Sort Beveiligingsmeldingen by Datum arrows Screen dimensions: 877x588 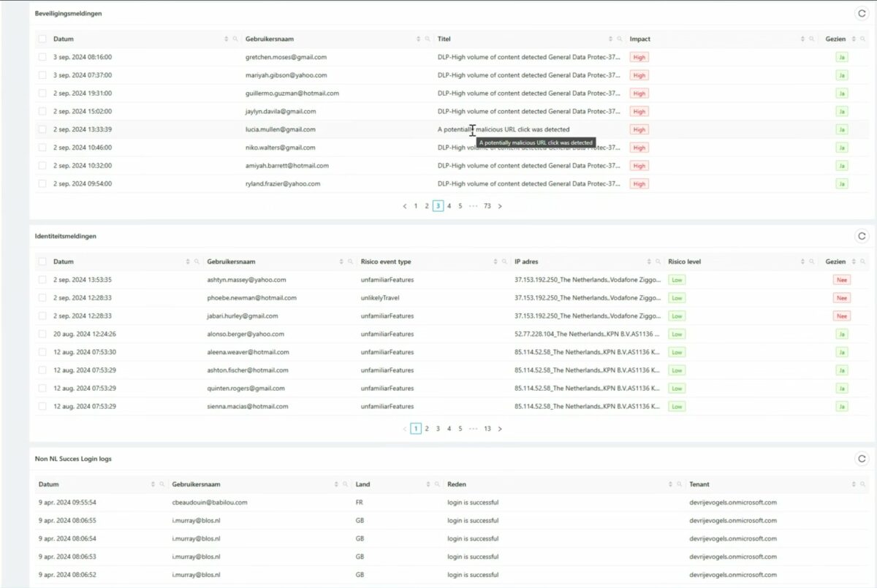[226, 39]
